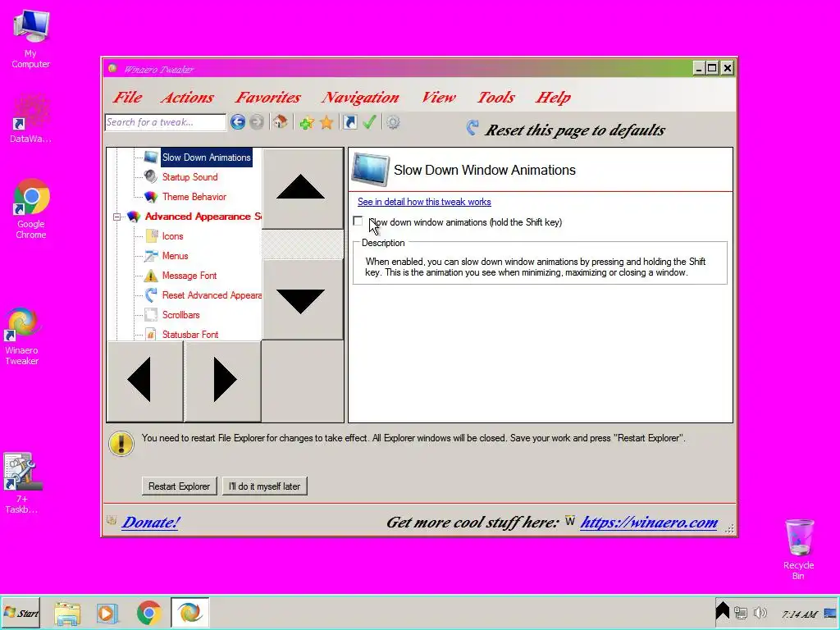Open the Favorites menu
Screen dimensions: 840x630
click(x=268, y=97)
